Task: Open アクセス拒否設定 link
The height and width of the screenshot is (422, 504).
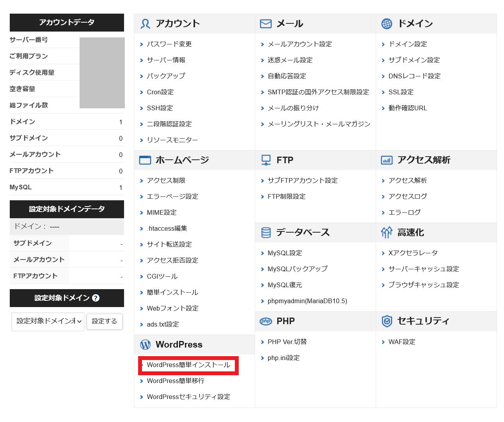Action: coord(172,260)
